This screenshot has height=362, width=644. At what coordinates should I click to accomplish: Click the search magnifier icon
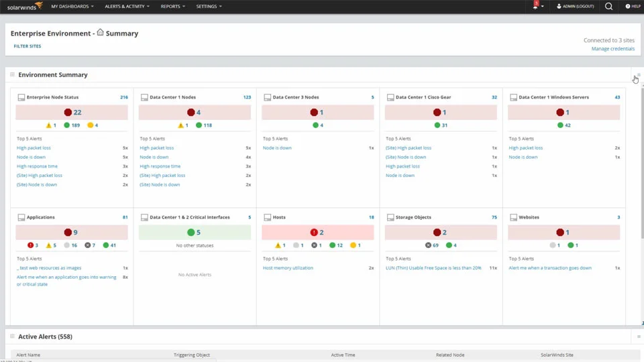(608, 6)
